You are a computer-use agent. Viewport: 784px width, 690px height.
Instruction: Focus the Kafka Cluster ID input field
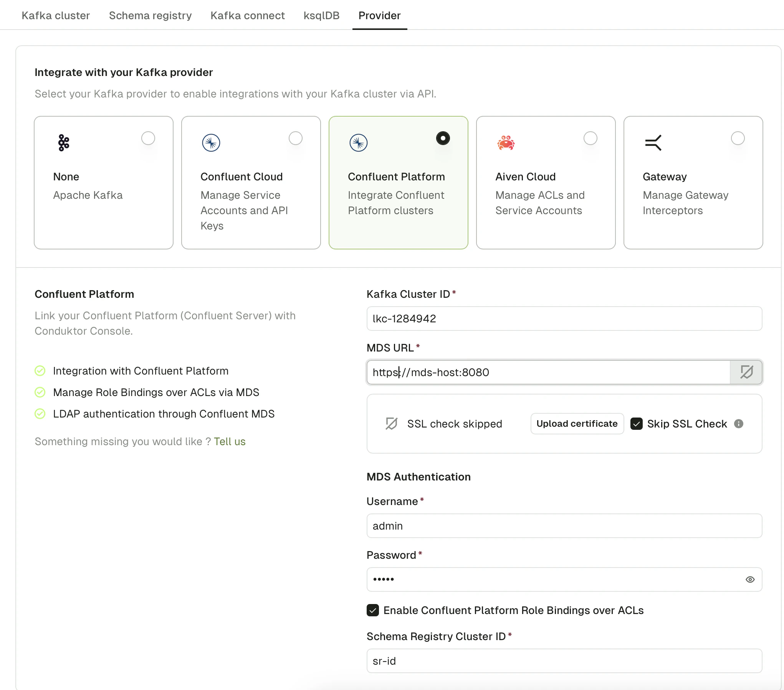pos(564,319)
